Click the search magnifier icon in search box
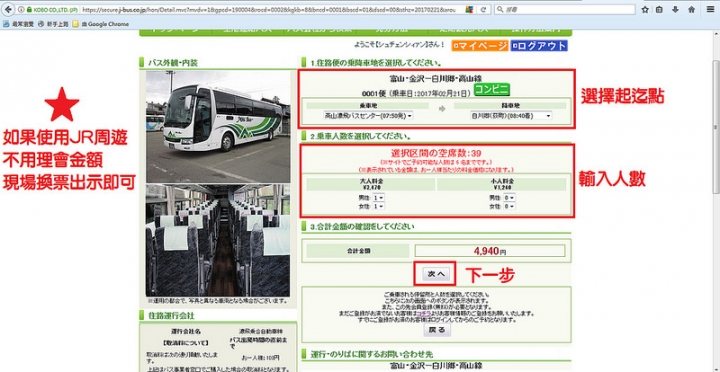Screen dimensions: 720x372 coord(500,10)
